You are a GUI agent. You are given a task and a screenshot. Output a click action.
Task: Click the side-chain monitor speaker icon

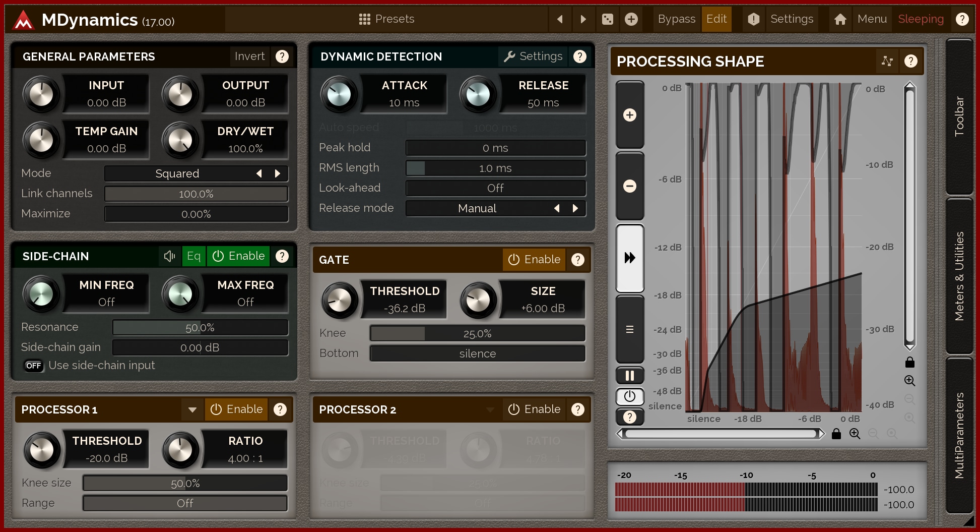point(169,256)
